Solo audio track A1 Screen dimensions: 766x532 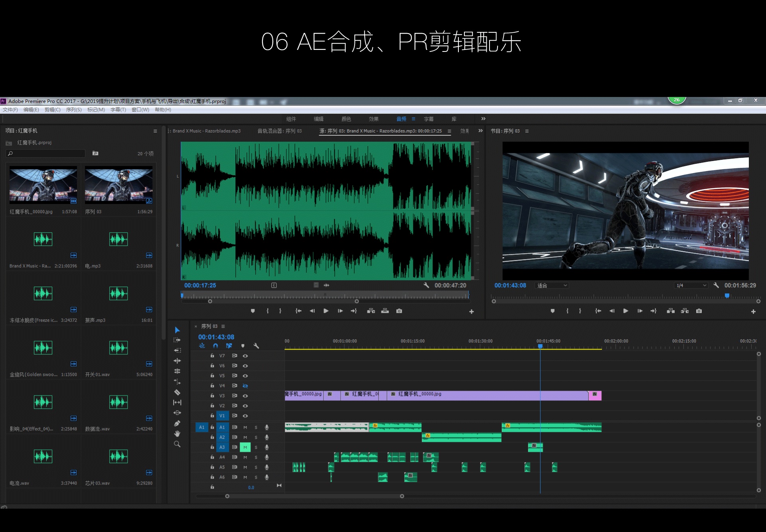(256, 427)
